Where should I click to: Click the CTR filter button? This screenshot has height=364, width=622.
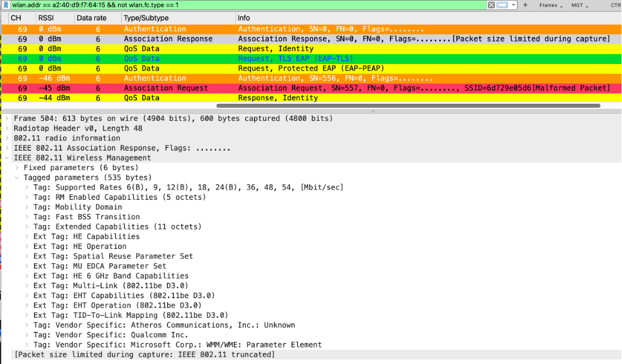(615, 5)
